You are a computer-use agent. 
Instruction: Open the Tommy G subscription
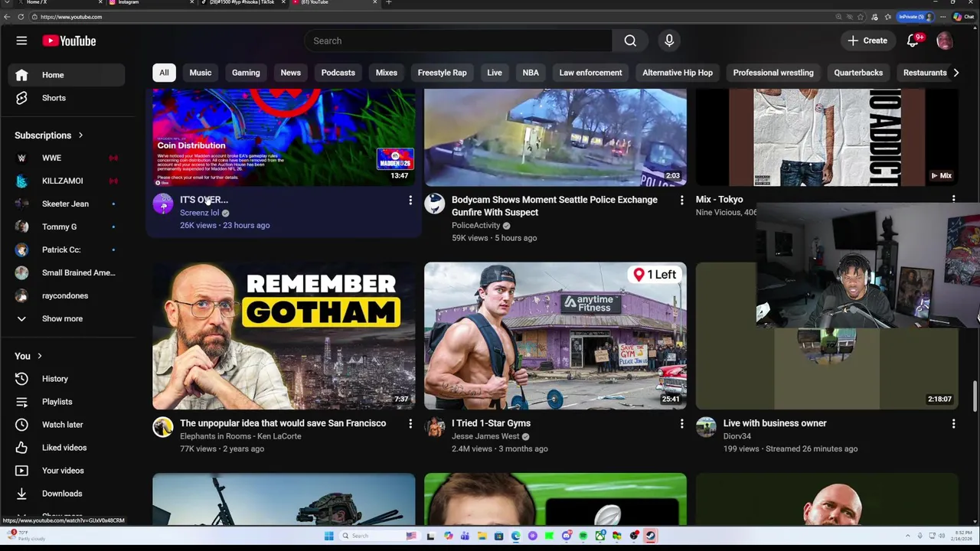click(67, 227)
